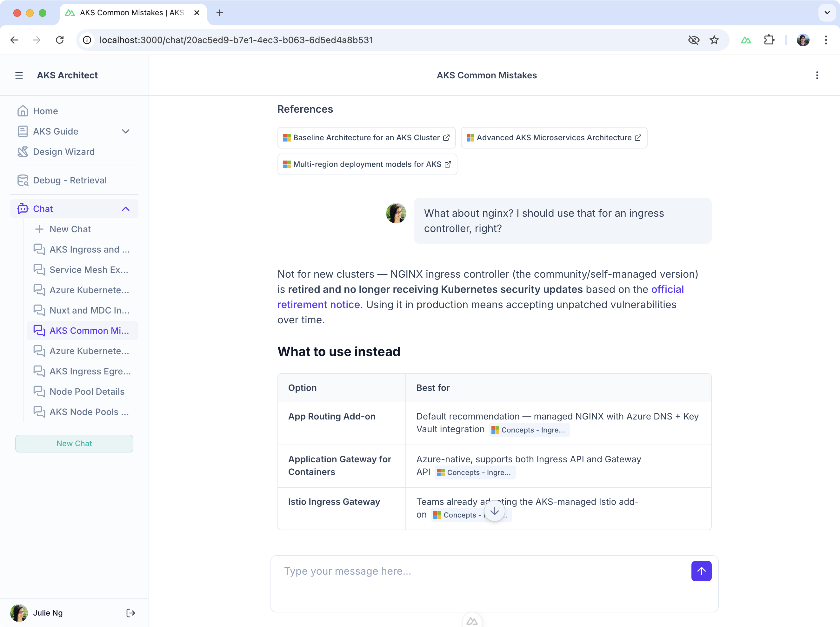Screen dimensions: 840x627
Task: Click the user avatar beside nginx question
Action: coord(396,213)
